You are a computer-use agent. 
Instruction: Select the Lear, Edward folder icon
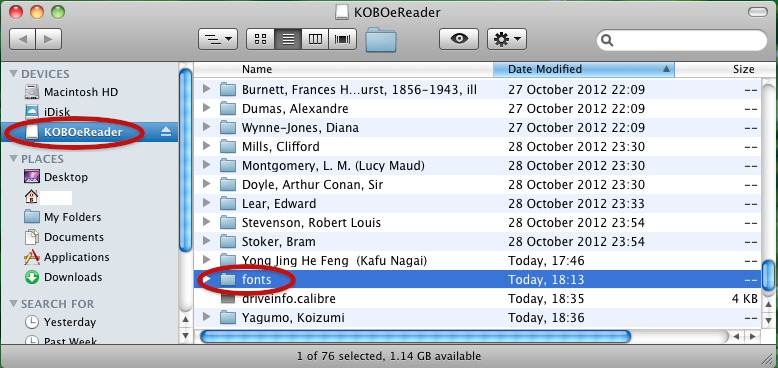point(228,203)
